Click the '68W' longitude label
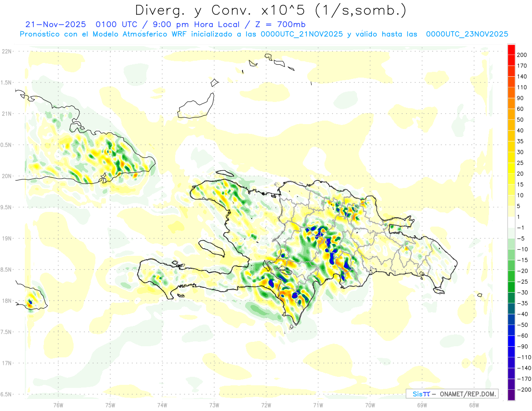The height and width of the screenshot is (411, 532). [x=474, y=405]
